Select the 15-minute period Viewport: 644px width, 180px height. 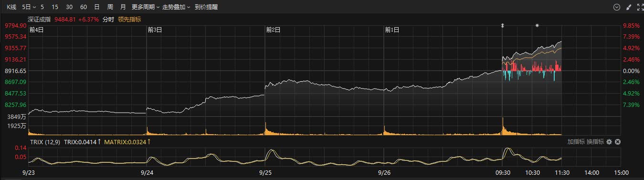55,7
